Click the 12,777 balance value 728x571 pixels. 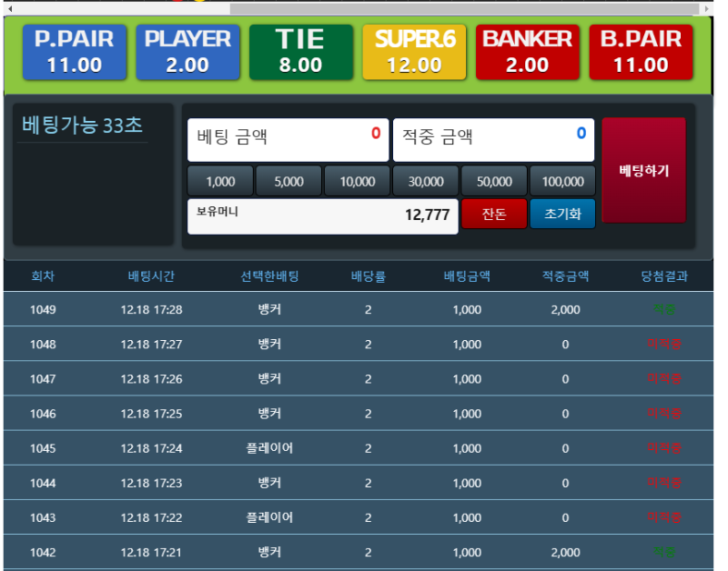tap(427, 215)
